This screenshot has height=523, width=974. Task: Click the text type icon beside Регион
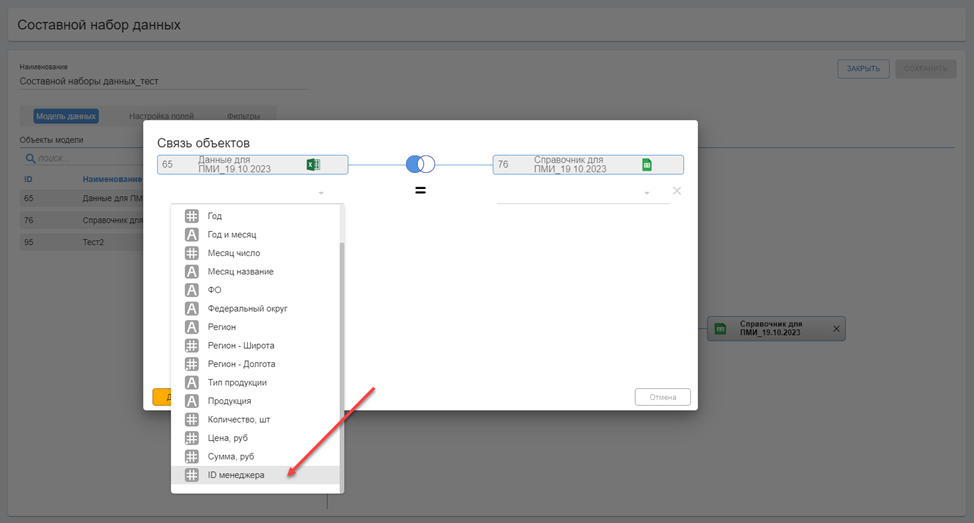[x=192, y=327]
